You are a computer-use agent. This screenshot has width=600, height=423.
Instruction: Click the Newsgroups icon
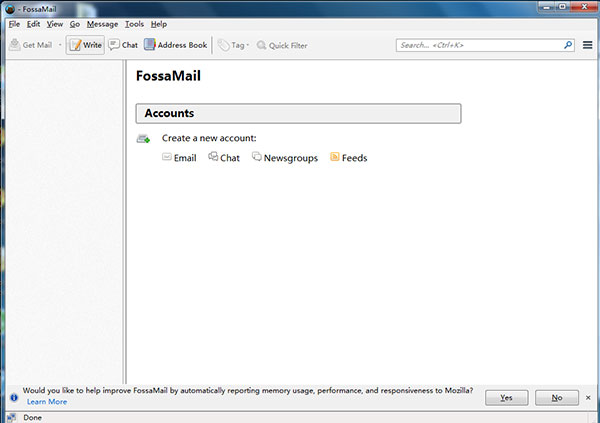pyautogui.click(x=257, y=156)
